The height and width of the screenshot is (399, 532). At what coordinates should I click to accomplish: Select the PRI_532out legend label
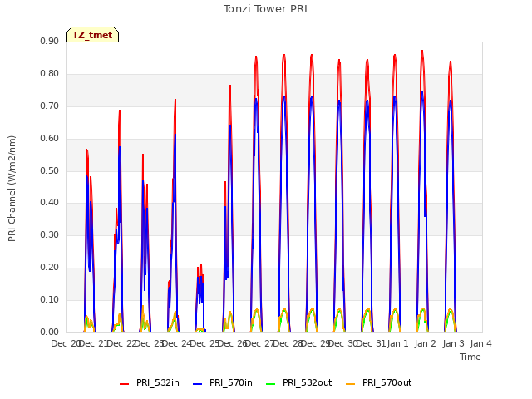[x=308, y=382]
